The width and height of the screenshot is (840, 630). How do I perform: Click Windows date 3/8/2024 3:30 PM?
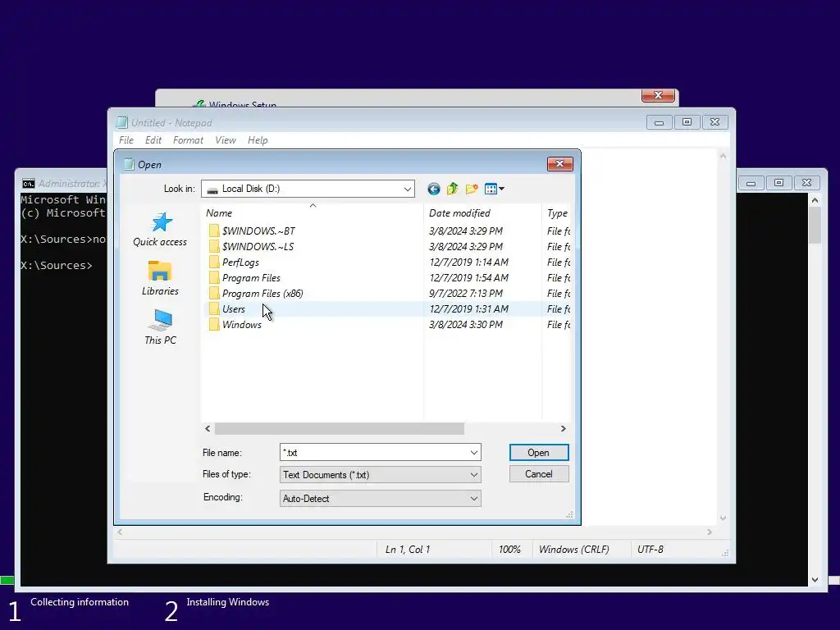click(466, 324)
